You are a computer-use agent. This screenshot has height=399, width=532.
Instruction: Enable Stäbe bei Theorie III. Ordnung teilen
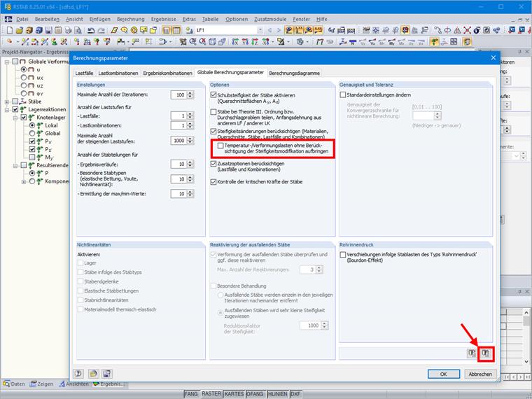point(213,111)
